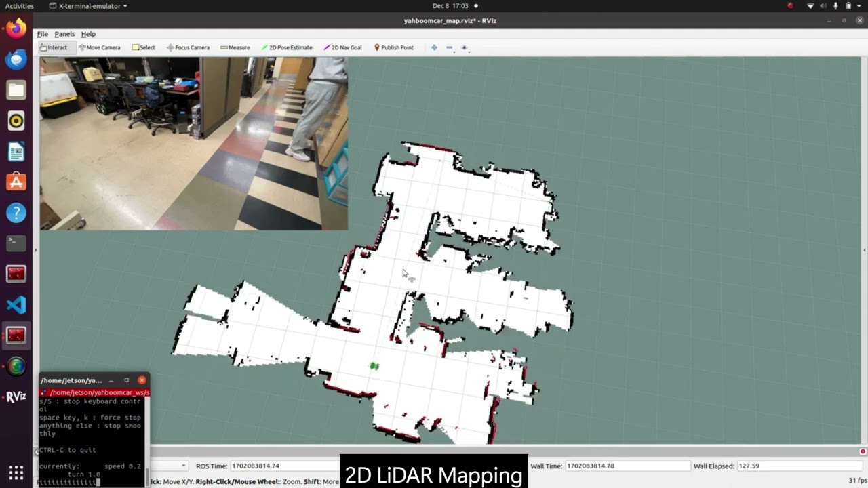Open the Panels menu
This screenshot has width=868, height=488.
tap(64, 34)
